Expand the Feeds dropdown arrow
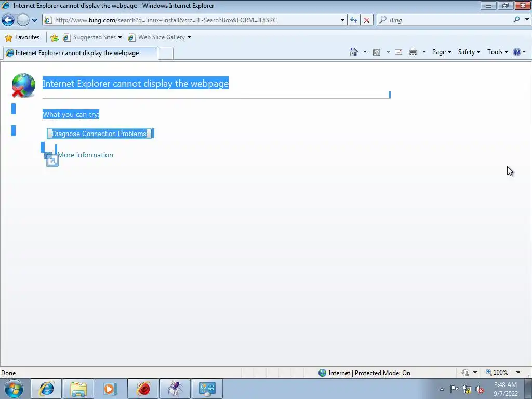This screenshot has width=532, height=399. pyautogui.click(x=388, y=52)
